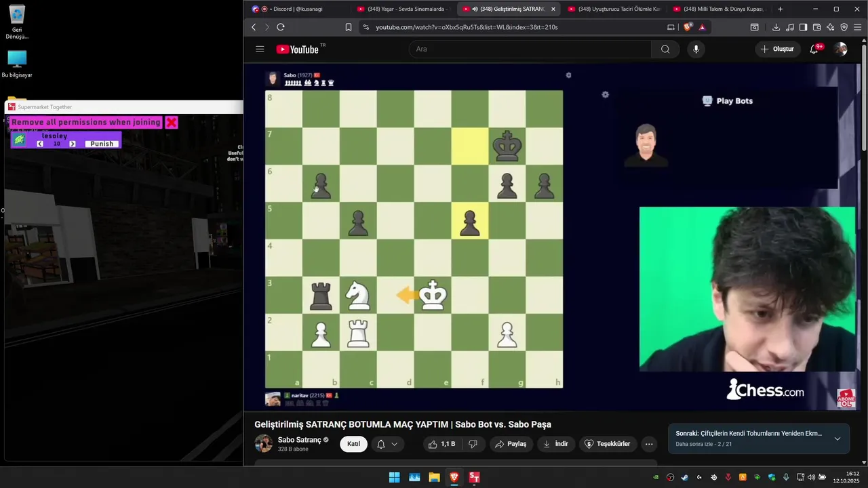Expand the Sonraki playlist panel chevron

pos(837,439)
